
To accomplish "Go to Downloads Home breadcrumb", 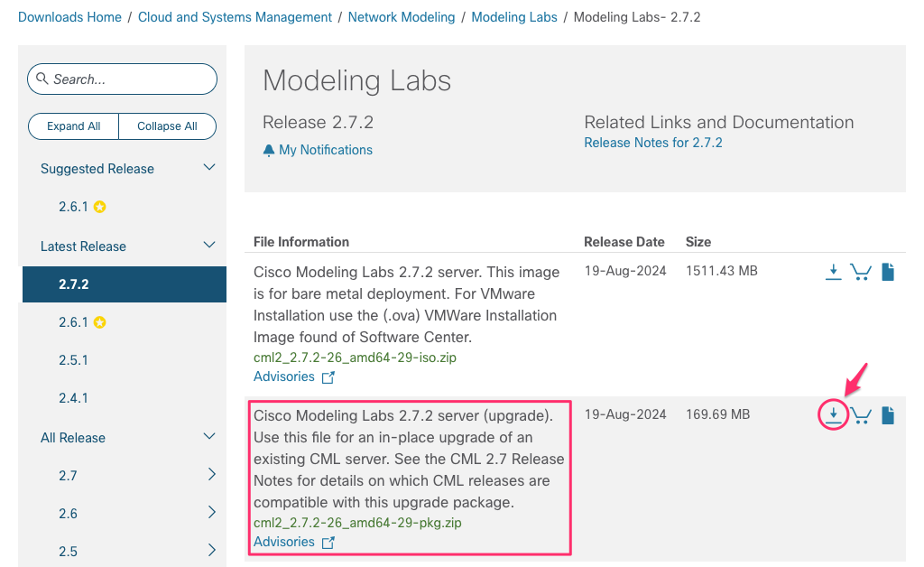I will point(69,17).
